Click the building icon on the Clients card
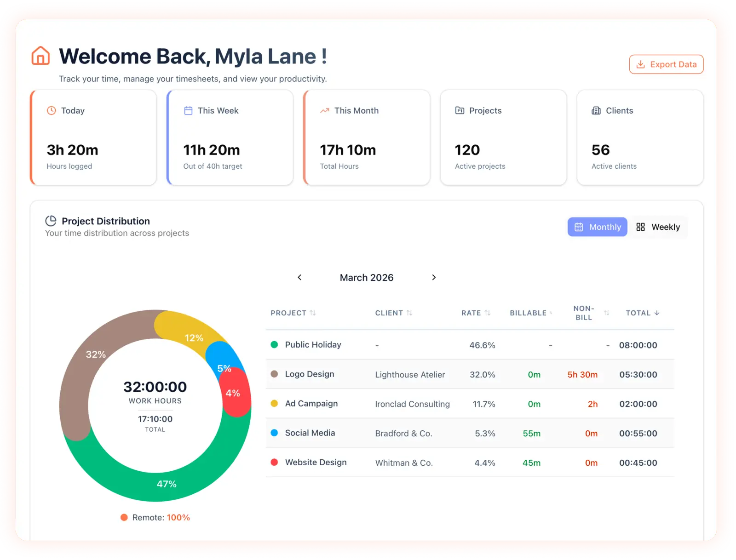 point(596,110)
